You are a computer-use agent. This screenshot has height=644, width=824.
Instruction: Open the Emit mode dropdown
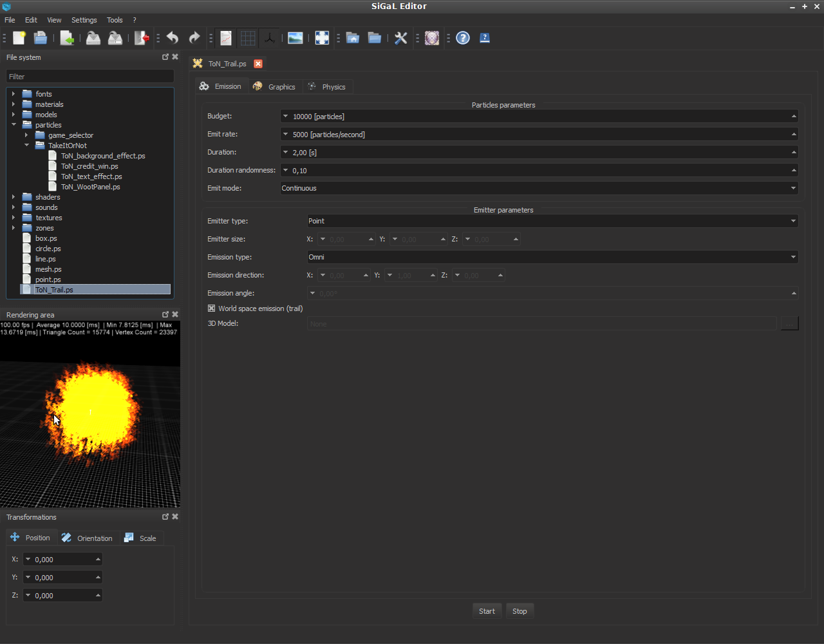click(x=539, y=188)
